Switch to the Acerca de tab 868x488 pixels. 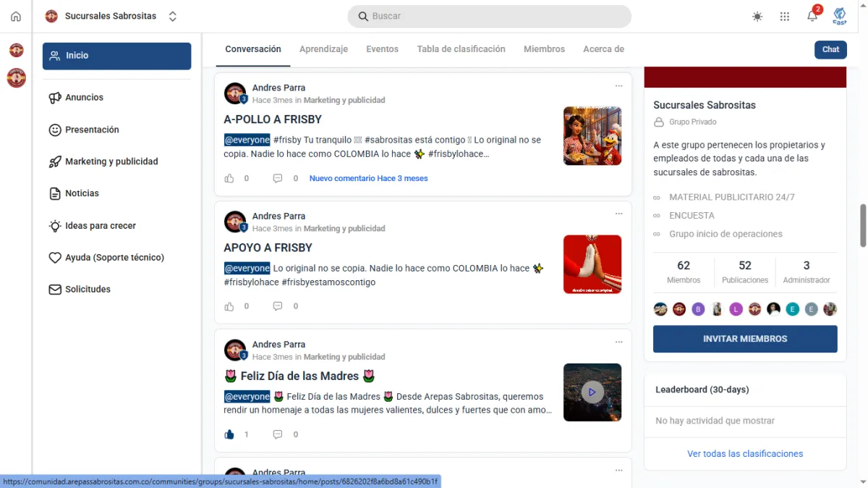pos(603,49)
